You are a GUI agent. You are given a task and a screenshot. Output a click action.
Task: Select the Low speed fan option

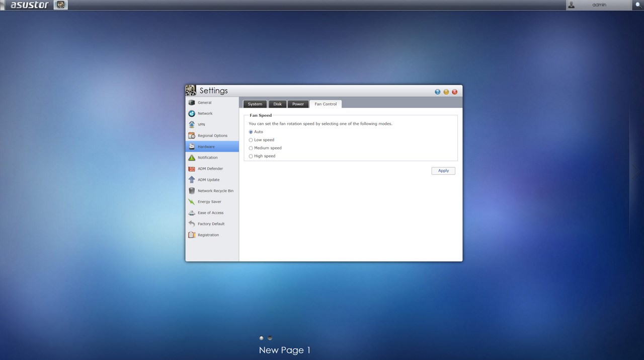pos(251,140)
